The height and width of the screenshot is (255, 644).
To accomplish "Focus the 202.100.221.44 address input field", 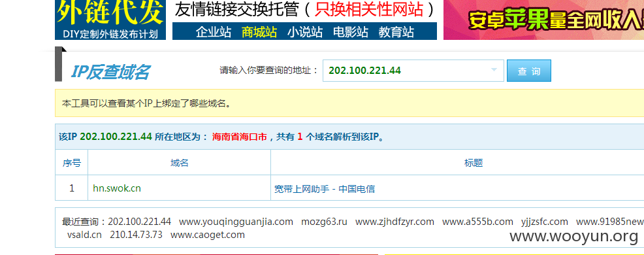I will pyautogui.click(x=413, y=71).
